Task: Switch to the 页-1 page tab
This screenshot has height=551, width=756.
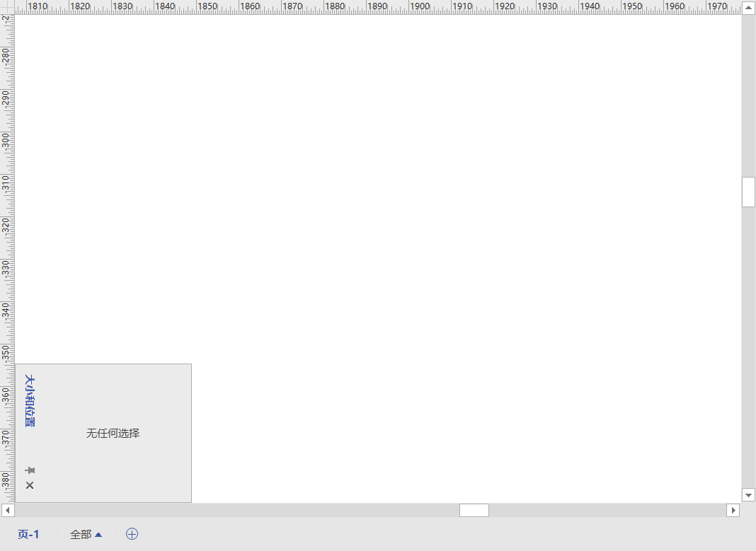Action: [x=28, y=534]
